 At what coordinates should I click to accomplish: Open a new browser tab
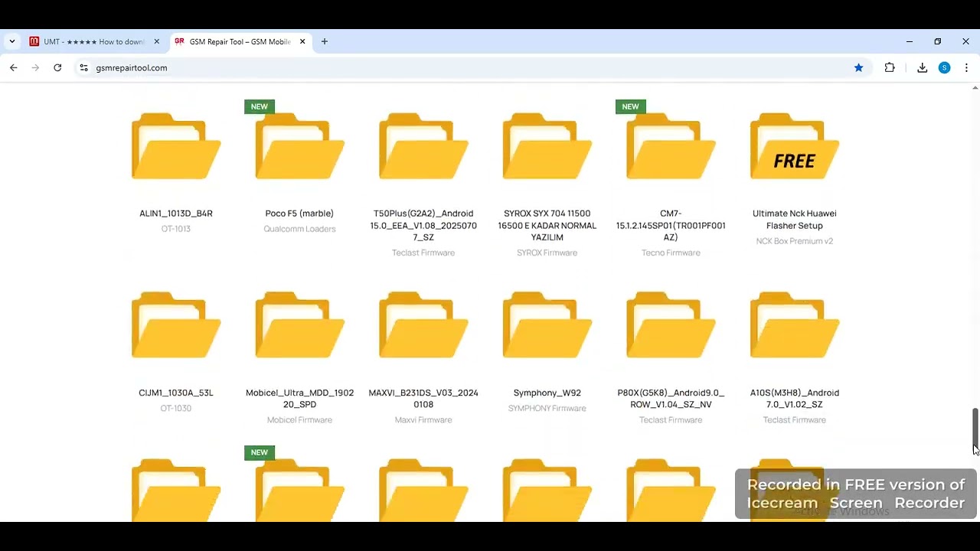(x=325, y=41)
